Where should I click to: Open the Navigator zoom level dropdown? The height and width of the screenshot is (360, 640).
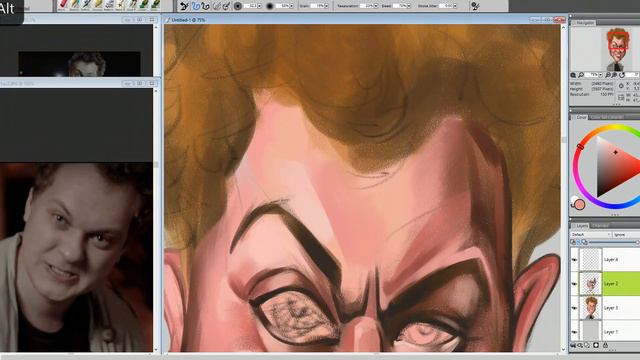(x=600, y=75)
